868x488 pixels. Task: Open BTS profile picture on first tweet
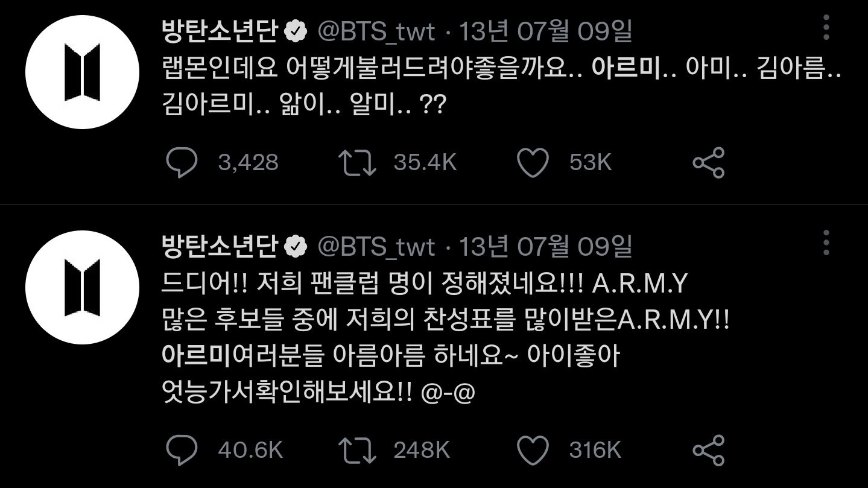coord(82,72)
